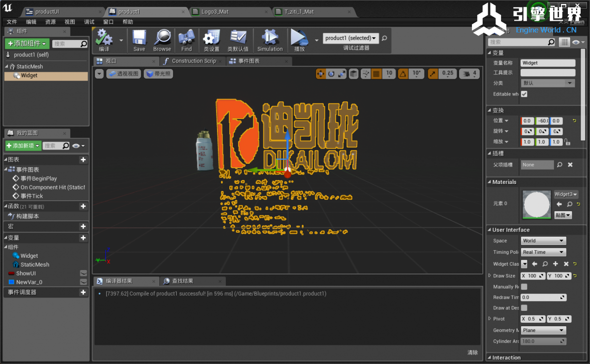Screen dimensions: 590x364
Task: Click the 添加新项 add new button
Action: pos(23,146)
